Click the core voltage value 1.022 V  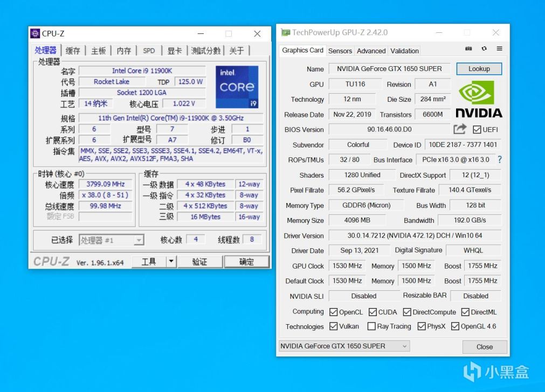click(184, 103)
